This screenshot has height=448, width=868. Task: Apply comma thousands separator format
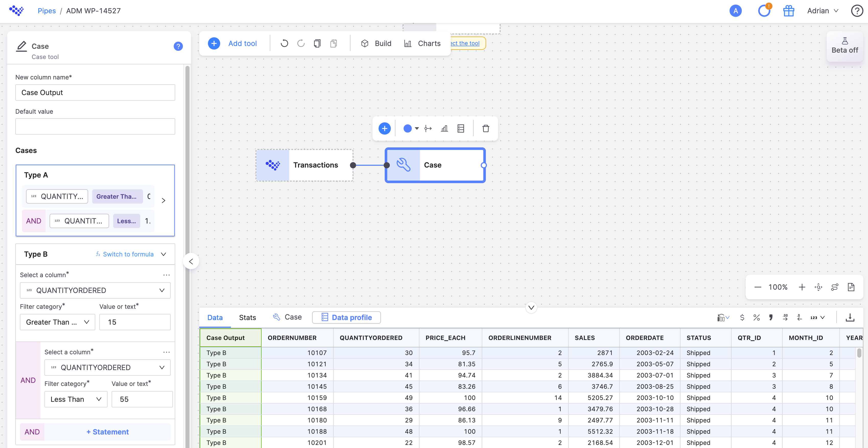click(771, 317)
